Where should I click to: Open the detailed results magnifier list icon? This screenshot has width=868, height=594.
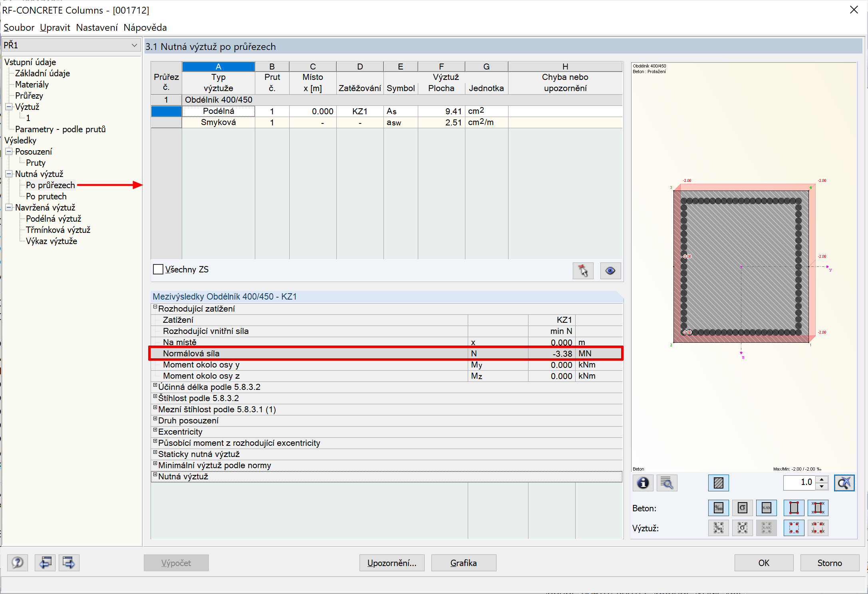pos(667,483)
